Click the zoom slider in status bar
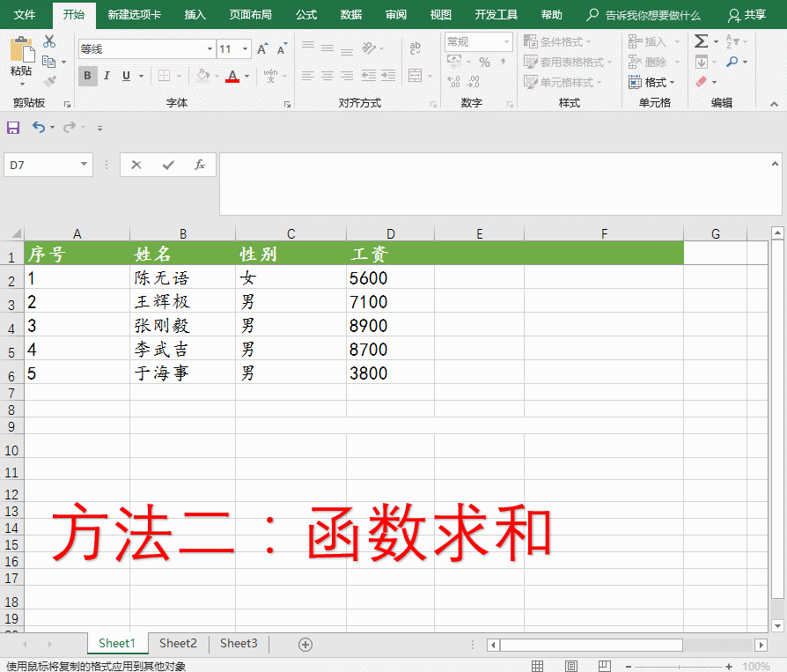The height and width of the screenshot is (672, 787). [x=679, y=666]
